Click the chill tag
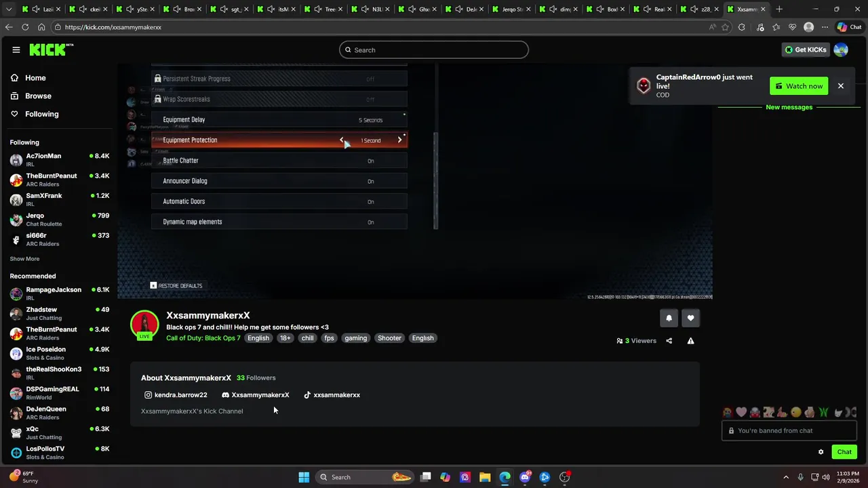This screenshot has height=488, width=868. tap(307, 338)
